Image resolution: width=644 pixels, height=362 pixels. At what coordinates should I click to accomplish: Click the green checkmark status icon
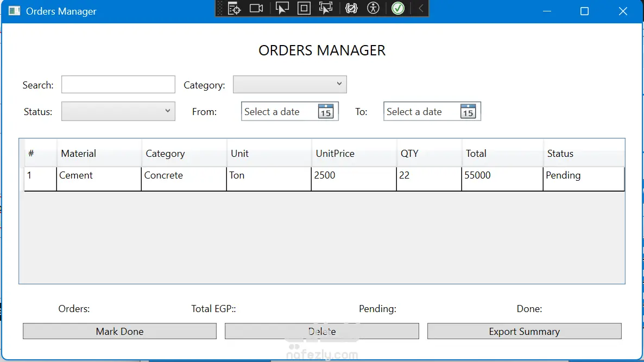point(398,8)
